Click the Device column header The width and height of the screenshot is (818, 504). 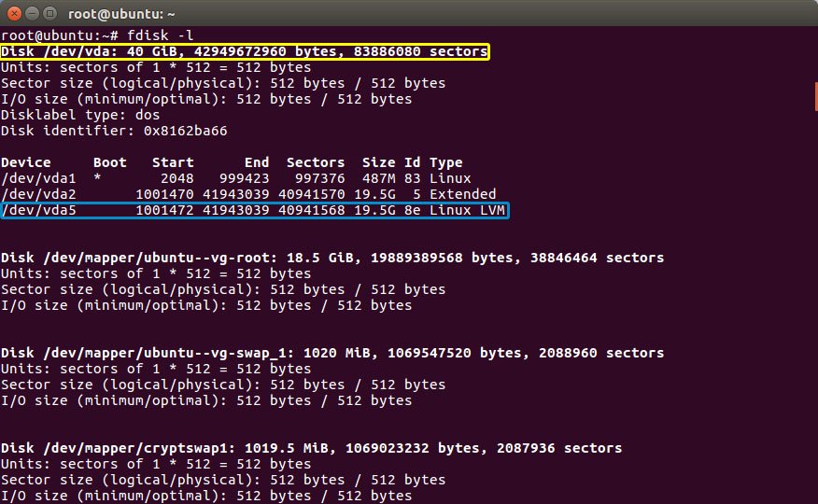click(26, 162)
